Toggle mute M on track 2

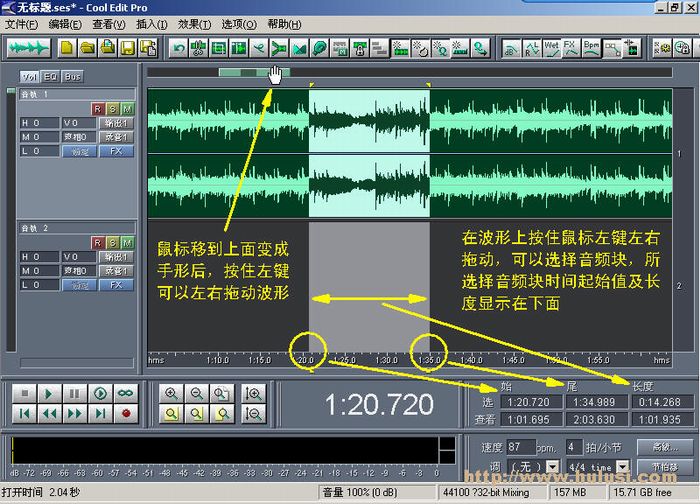(x=127, y=243)
